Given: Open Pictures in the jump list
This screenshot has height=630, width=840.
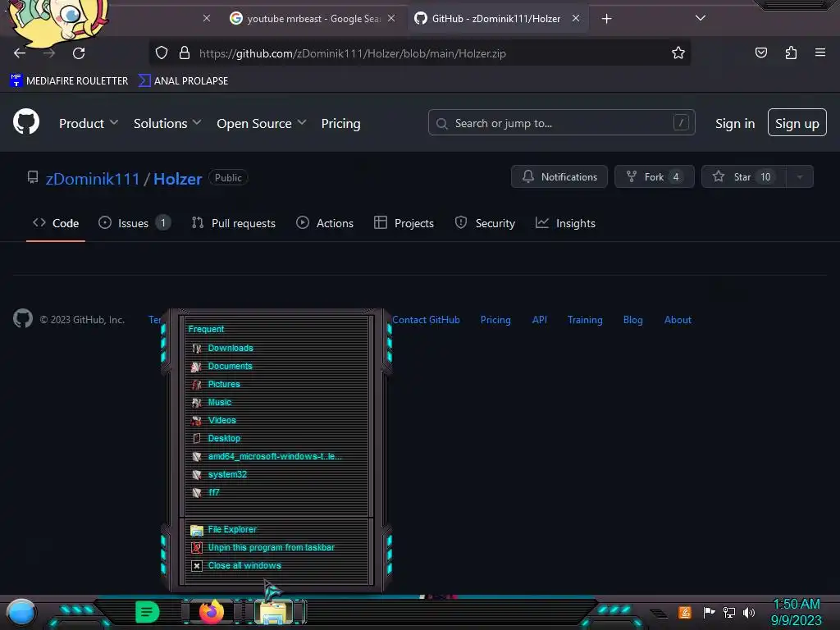Looking at the screenshot, I should tap(276, 385).
